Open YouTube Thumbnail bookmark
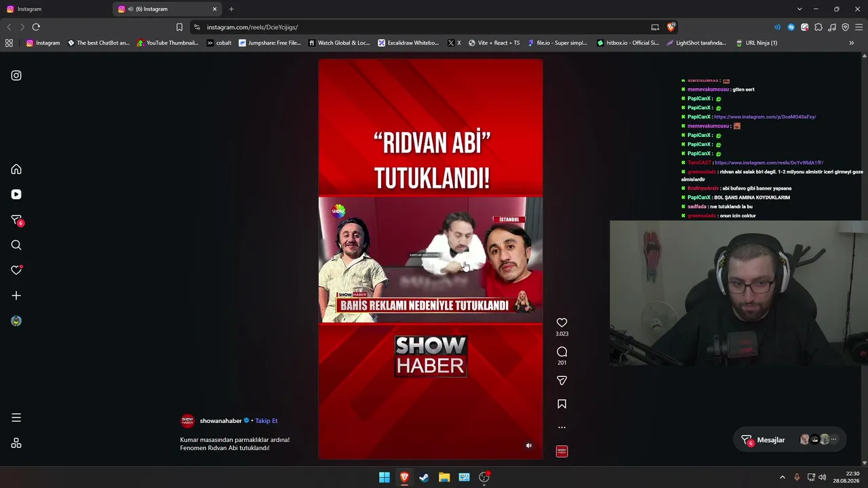The image size is (868, 488). (x=167, y=43)
